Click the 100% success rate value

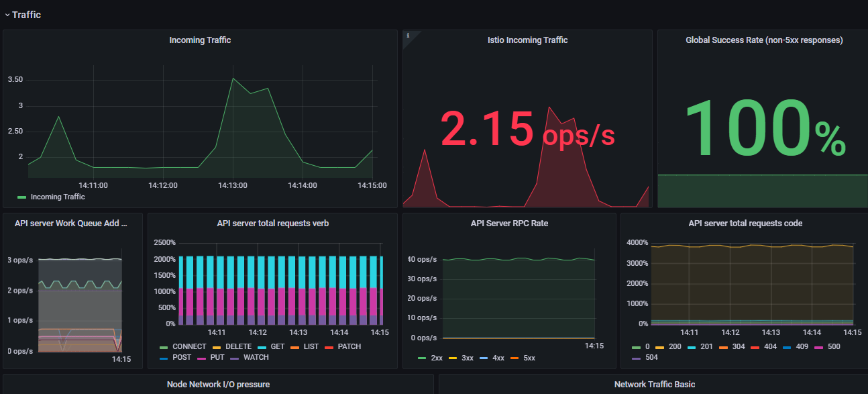pyautogui.click(x=764, y=128)
